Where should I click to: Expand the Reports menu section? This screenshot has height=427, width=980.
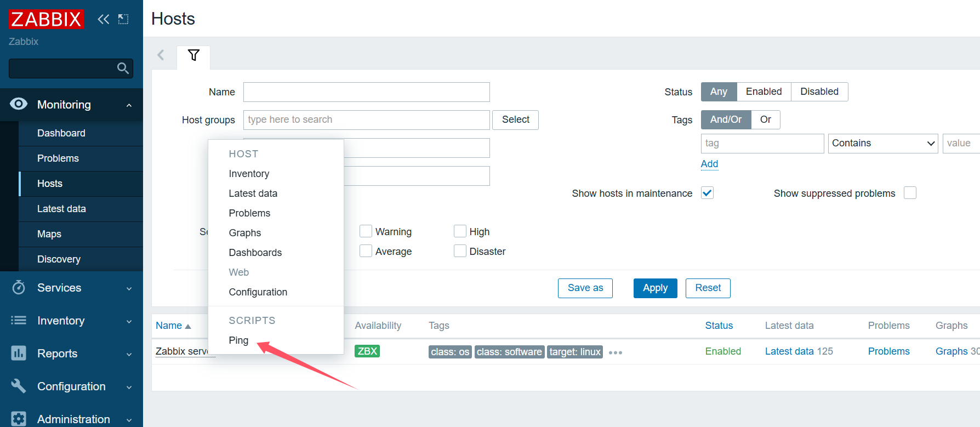tap(129, 354)
